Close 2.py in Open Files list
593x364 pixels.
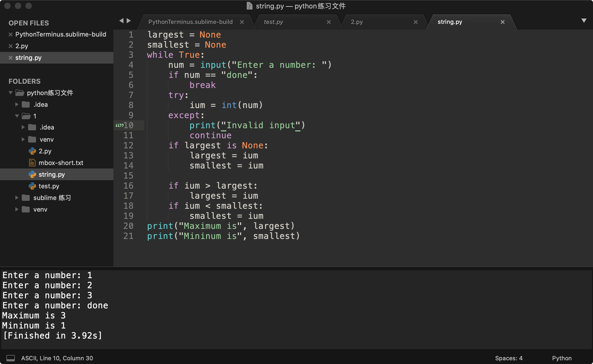pos(11,46)
